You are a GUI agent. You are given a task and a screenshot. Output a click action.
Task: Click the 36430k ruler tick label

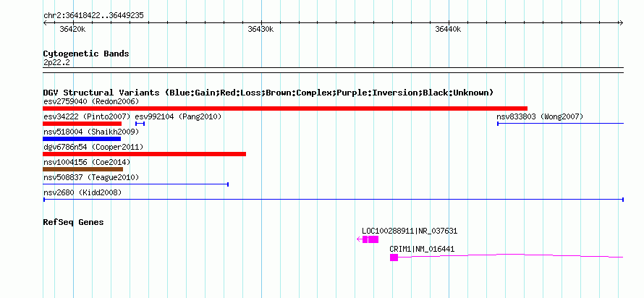(x=260, y=29)
